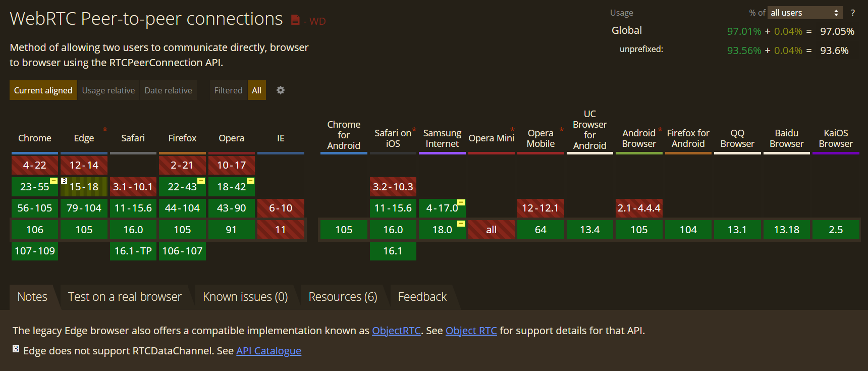Viewport: 868px width, 371px height.
Task: Click the Chrome for Android column header
Action: [344, 135]
